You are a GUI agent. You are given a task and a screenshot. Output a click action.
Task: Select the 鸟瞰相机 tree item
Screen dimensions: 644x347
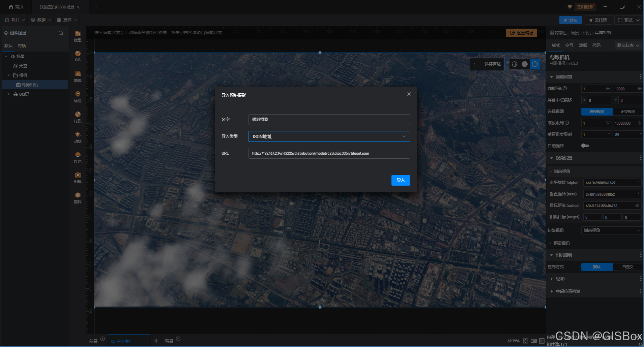point(35,85)
